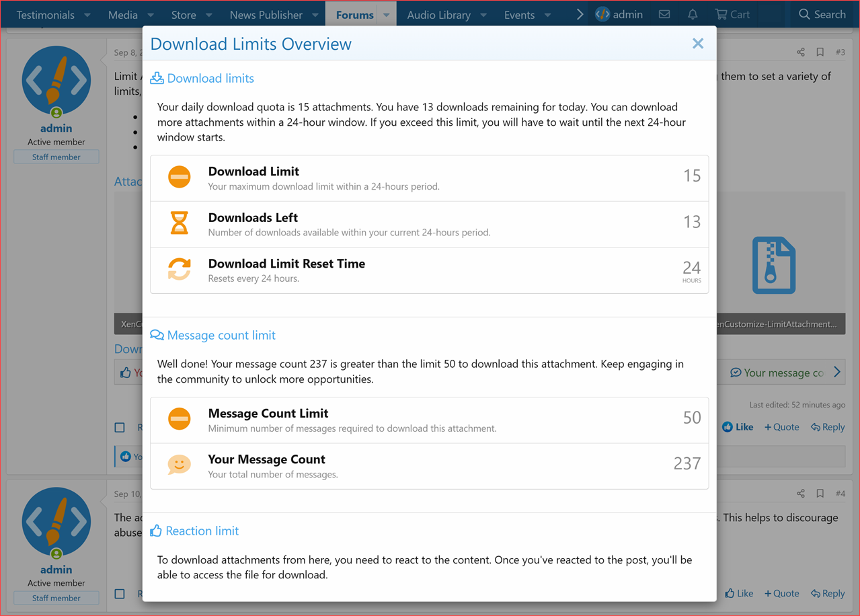860x616 pixels.
Task: Click the Cart button in the header
Action: pos(732,13)
